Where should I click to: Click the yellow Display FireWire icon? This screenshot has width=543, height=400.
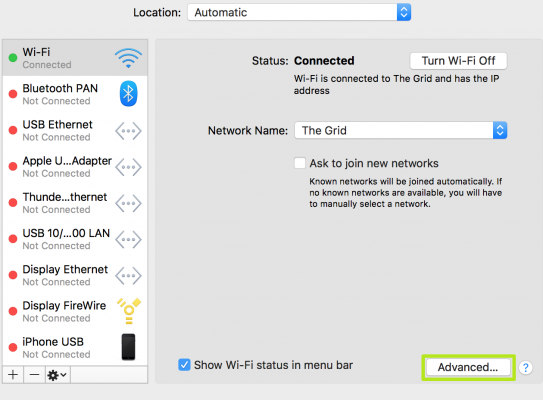tap(129, 311)
